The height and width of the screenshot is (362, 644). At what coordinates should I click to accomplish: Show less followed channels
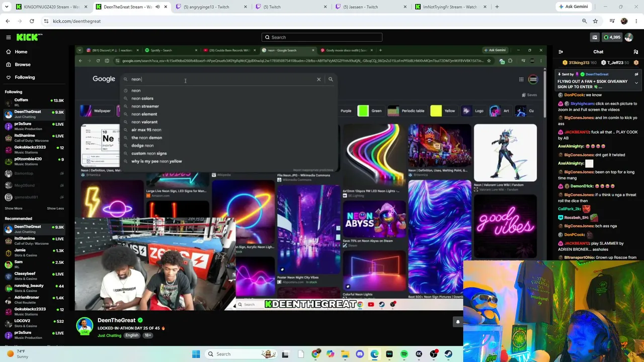pyautogui.click(x=55, y=208)
